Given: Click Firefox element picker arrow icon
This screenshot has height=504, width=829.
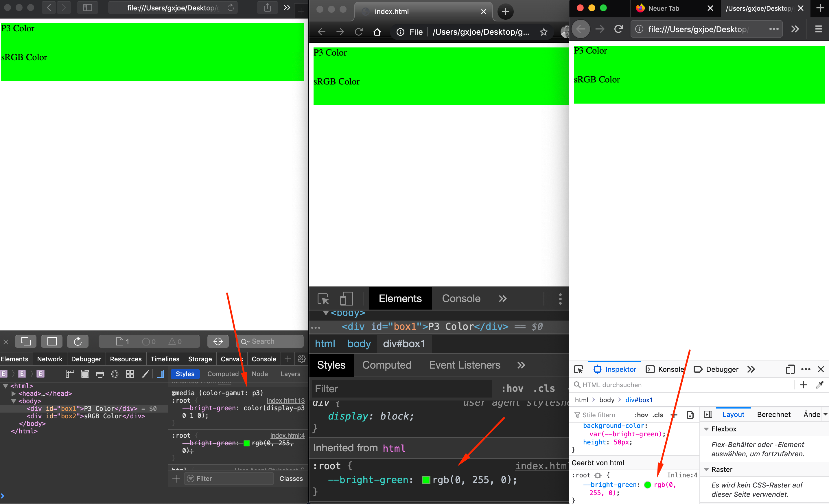Looking at the screenshot, I should click(578, 369).
